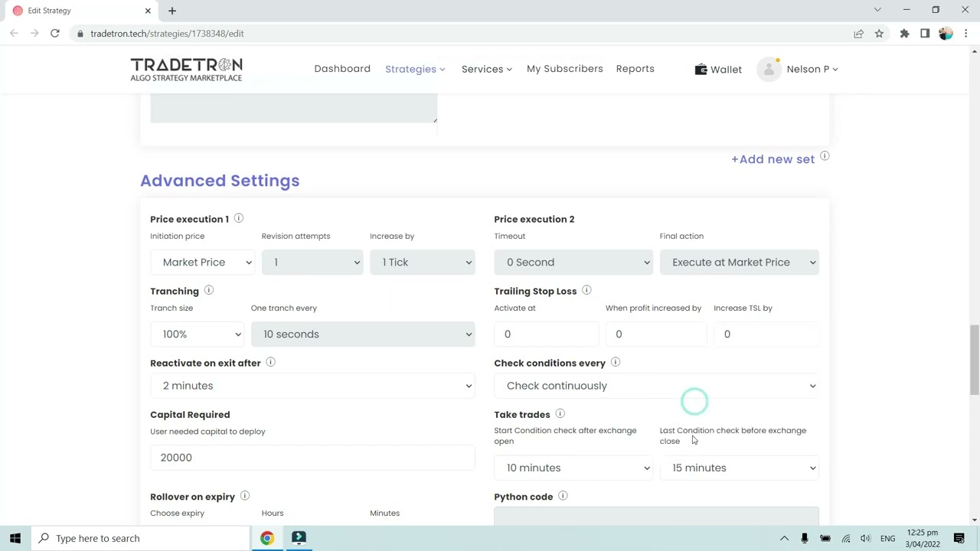The width and height of the screenshot is (980, 551).
Task: Click the Capital Required 20000 field
Action: [312, 458]
